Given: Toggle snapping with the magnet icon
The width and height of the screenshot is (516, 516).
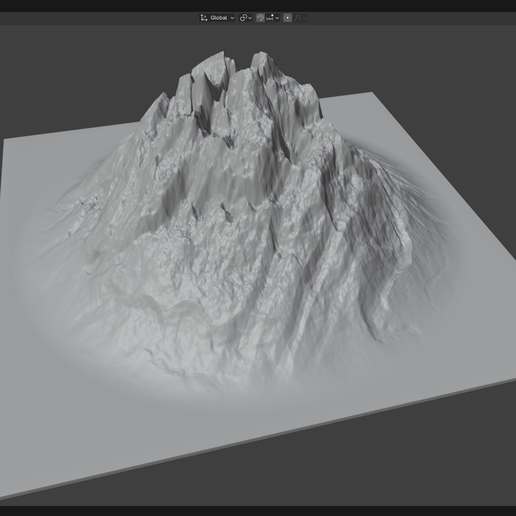Looking at the screenshot, I should tap(260, 18).
